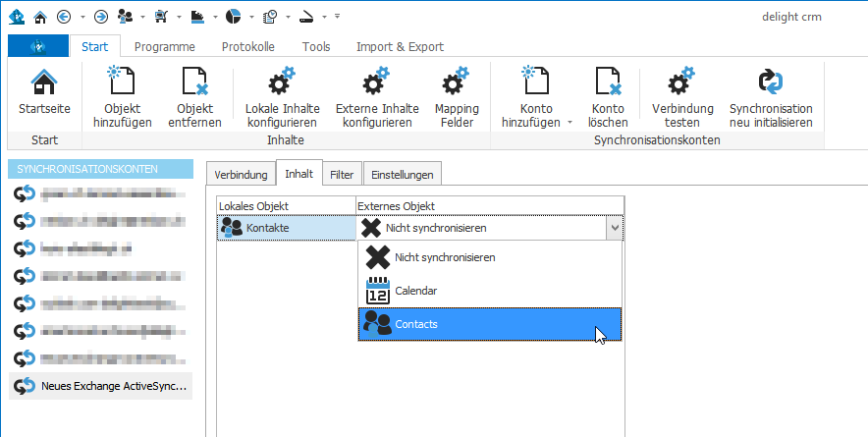Click the Lokales Objekt column header
Image resolution: width=868 pixels, height=437 pixels.
(x=286, y=206)
